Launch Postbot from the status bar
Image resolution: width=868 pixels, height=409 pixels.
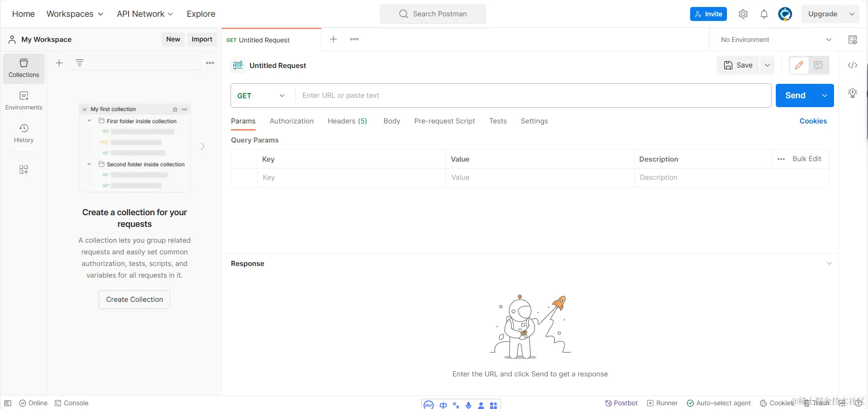[x=621, y=403]
